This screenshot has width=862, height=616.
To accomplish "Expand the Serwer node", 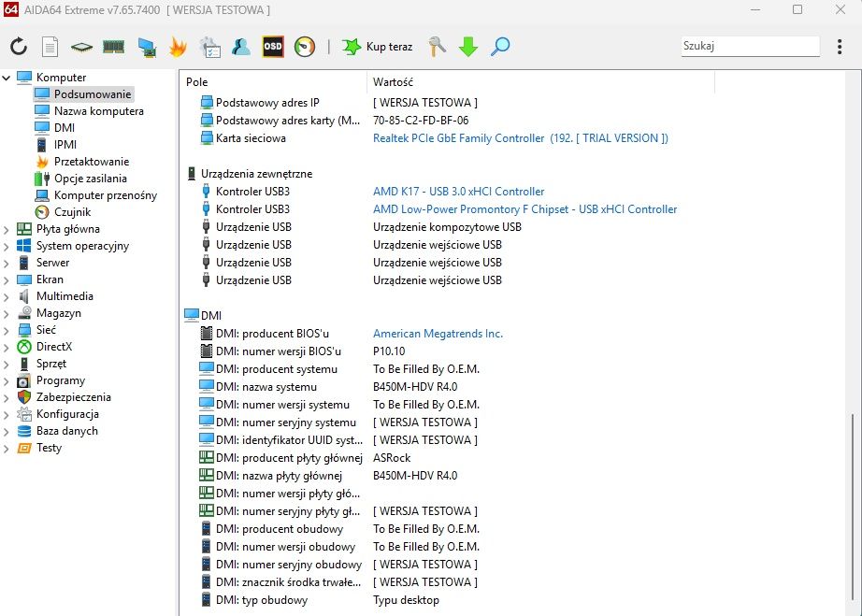I will (6, 264).
